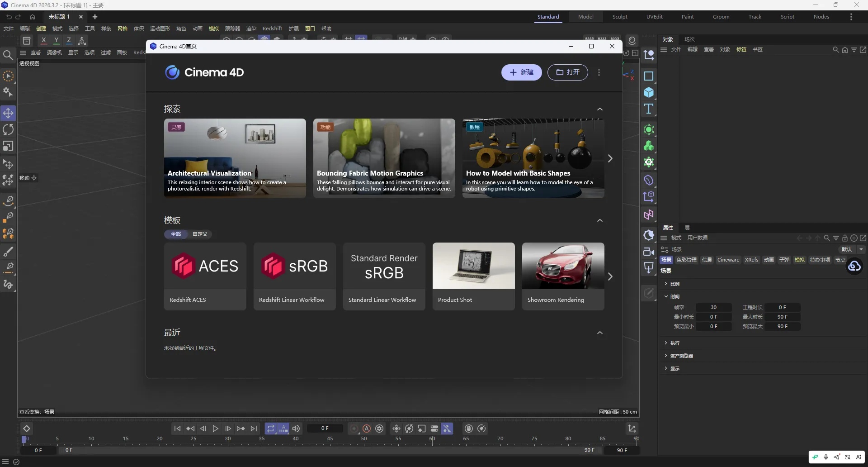868x467 pixels.
Task: Click the green gear effector icon
Action: point(649,162)
